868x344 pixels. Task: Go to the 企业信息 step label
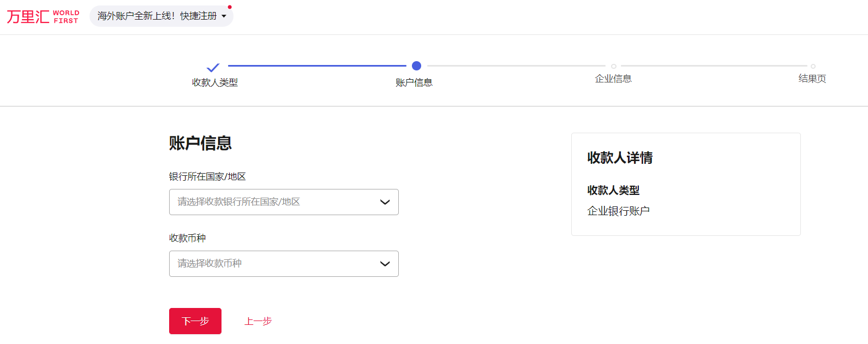tap(613, 79)
